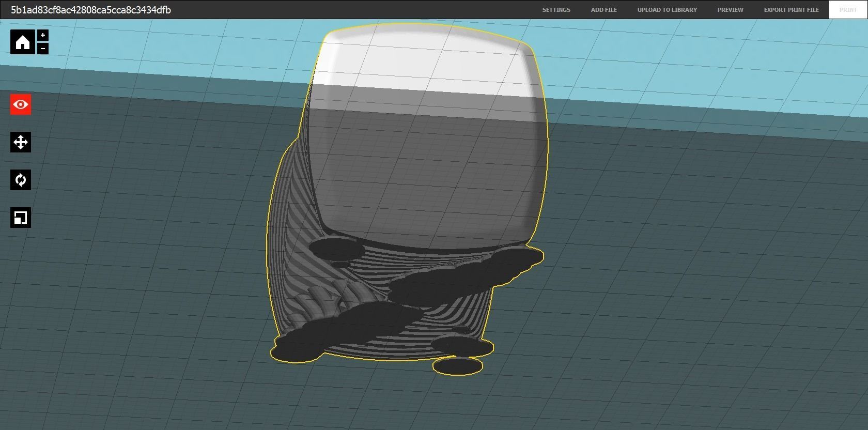The width and height of the screenshot is (868, 430).
Task: Open the Settings menu
Action: pos(556,10)
